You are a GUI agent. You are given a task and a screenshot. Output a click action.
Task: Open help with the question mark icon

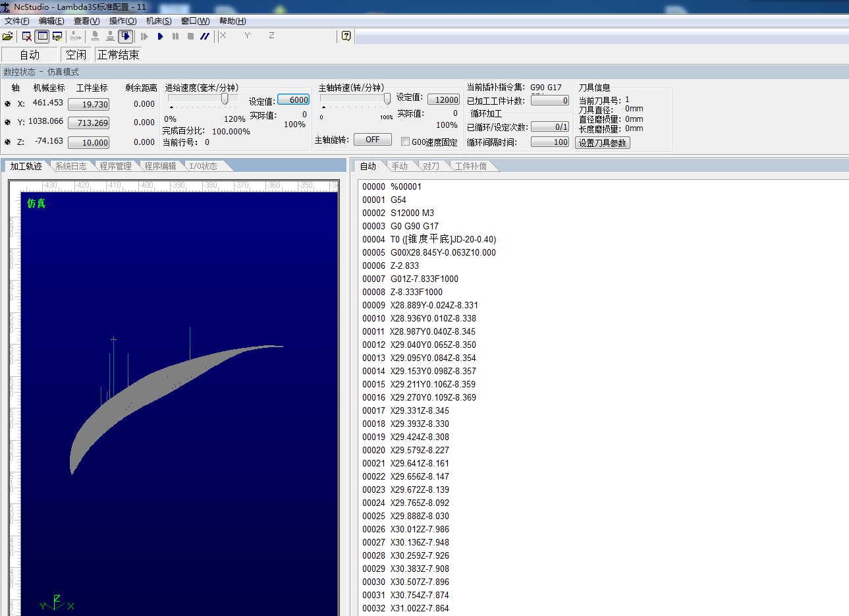click(x=346, y=36)
